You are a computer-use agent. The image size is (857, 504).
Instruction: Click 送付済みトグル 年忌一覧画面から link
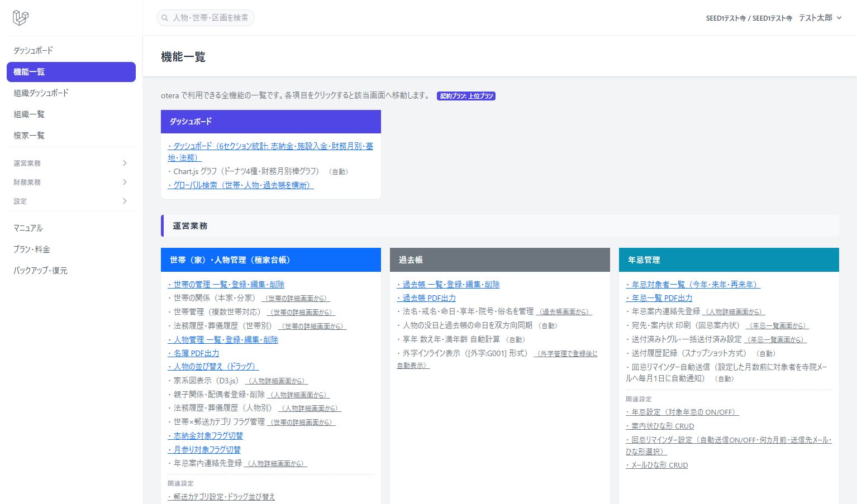click(x=776, y=340)
